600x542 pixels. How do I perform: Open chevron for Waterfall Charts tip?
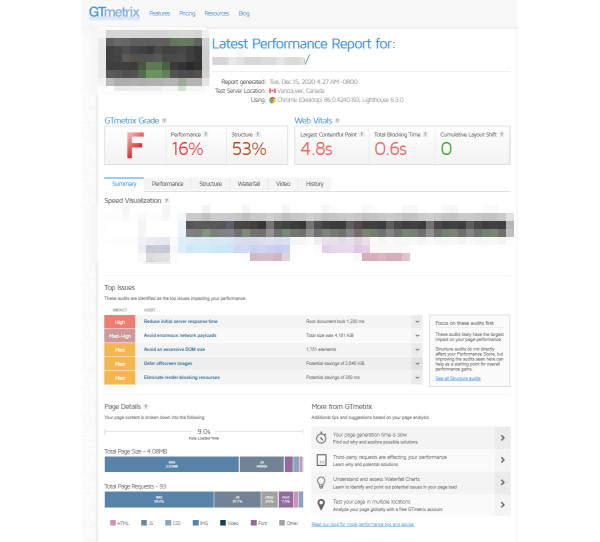pos(503,482)
